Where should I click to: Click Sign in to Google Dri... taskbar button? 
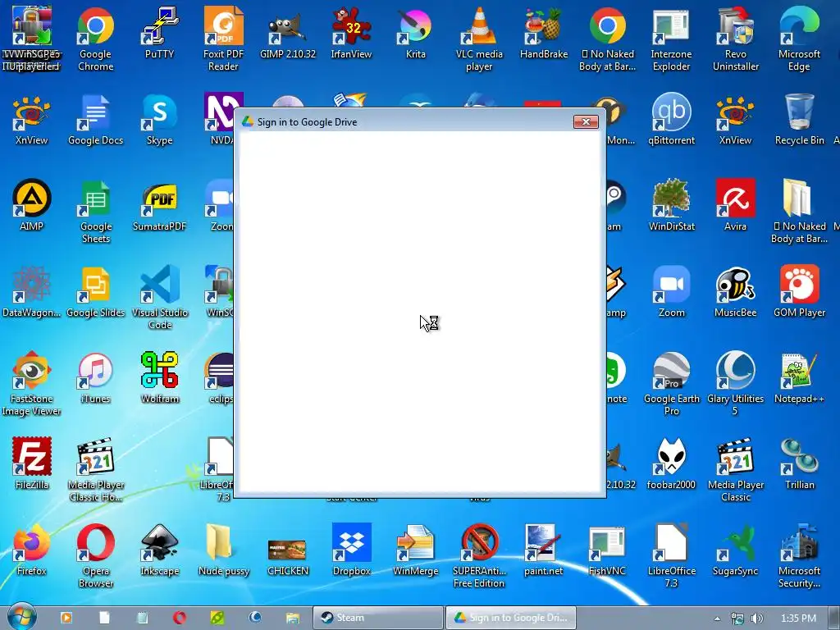coord(511,618)
